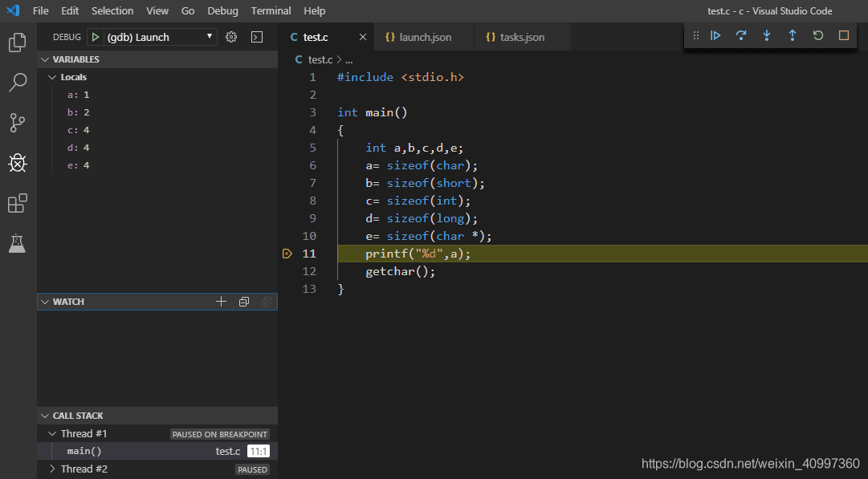This screenshot has height=479, width=868.
Task: Click Step Into in the debug toolbar
Action: (x=767, y=35)
